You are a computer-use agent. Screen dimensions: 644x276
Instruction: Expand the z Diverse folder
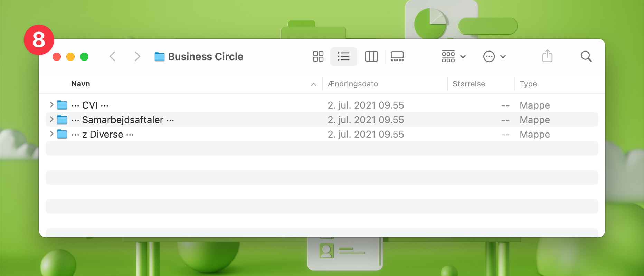click(x=51, y=134)
